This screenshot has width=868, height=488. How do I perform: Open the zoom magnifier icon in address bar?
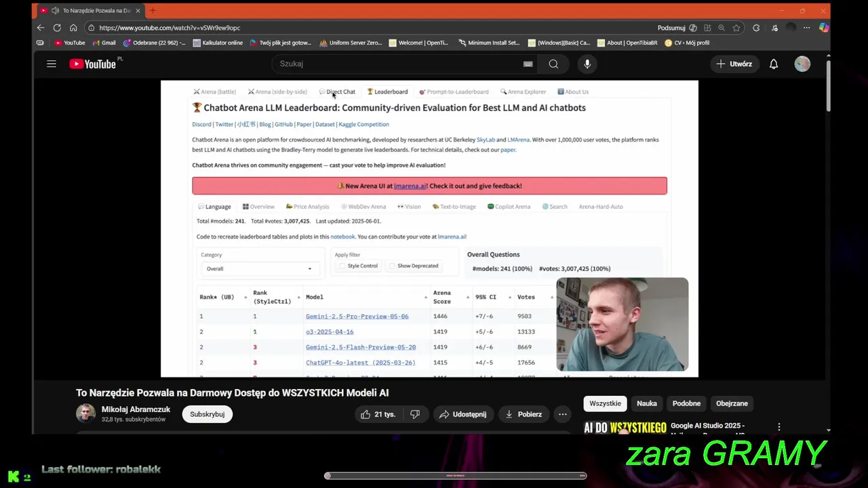[x=722, y=28]
